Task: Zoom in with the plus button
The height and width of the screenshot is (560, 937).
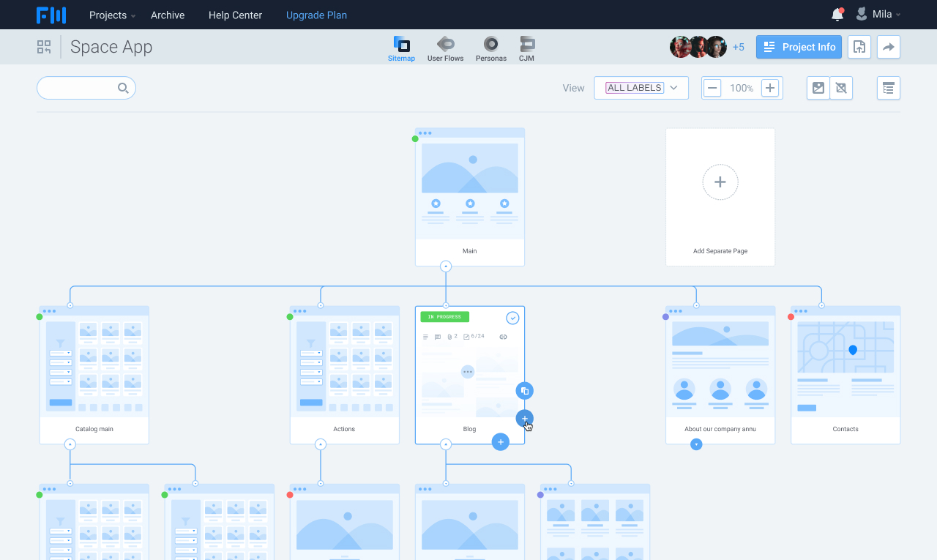Action: click(x=770, y=88)
